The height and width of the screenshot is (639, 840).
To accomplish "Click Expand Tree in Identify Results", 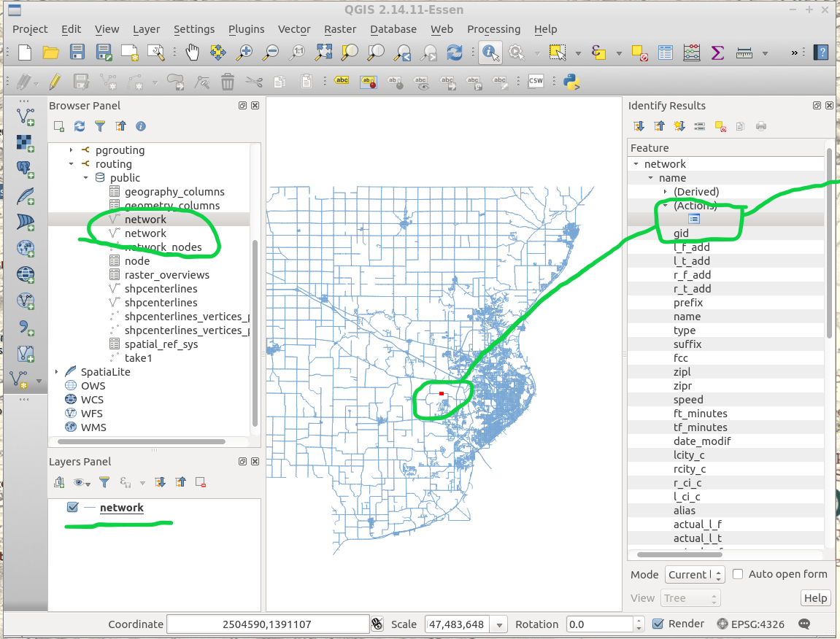I will point(639,126).
